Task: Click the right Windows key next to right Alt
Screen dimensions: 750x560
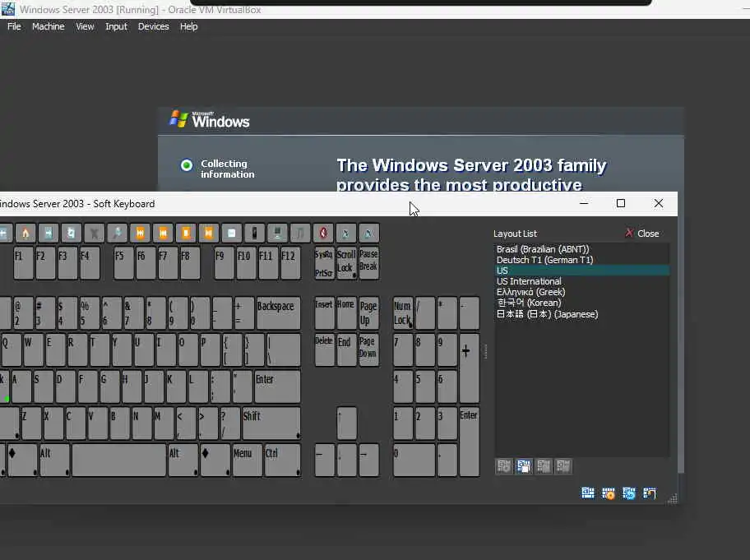Action: [215, 460]
